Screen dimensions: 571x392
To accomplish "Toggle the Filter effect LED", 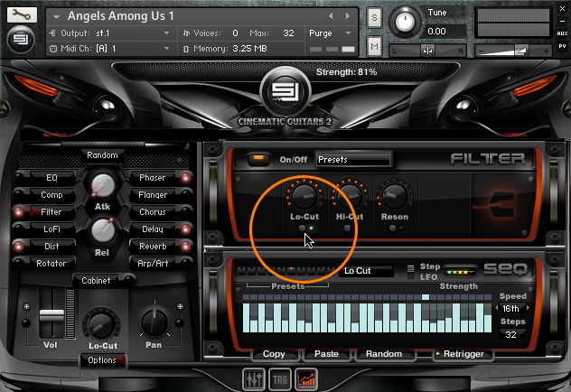I will point(18,212).
